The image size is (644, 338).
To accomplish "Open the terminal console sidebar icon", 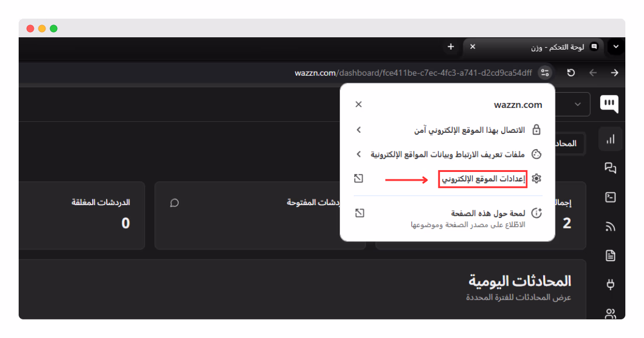I will tap(610, 197).
